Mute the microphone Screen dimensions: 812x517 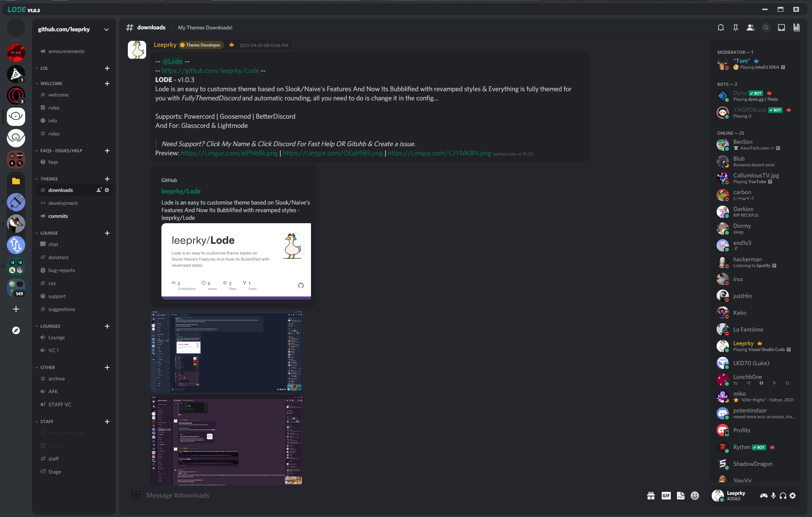(773, 496)
